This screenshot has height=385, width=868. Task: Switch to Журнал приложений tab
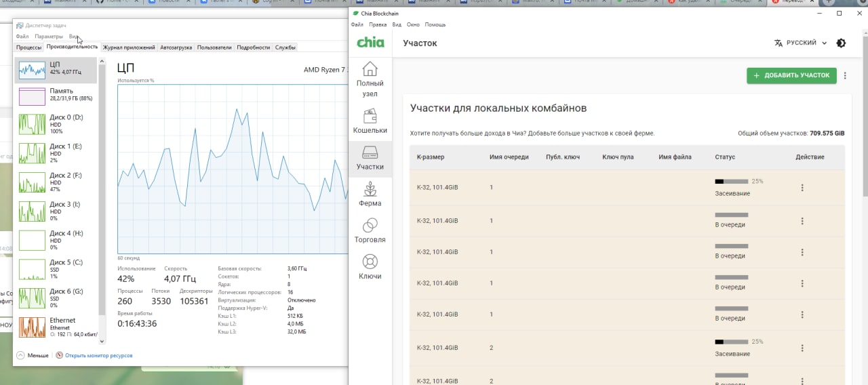(x=129, y=47)
